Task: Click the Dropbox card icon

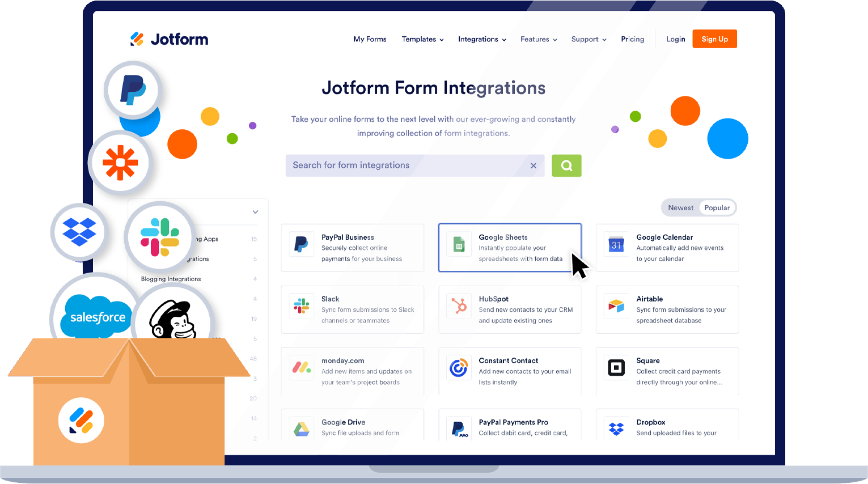Action: 616,429
